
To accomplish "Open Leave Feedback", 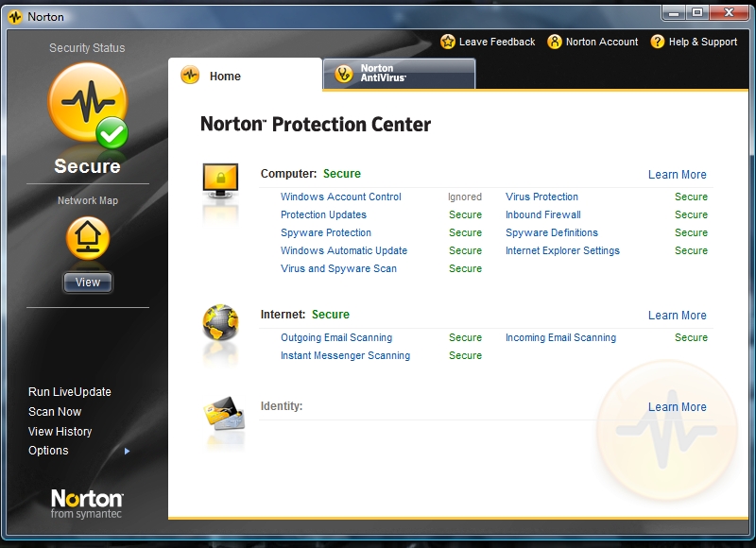I will pyautogui.click(x=488, y=42).
